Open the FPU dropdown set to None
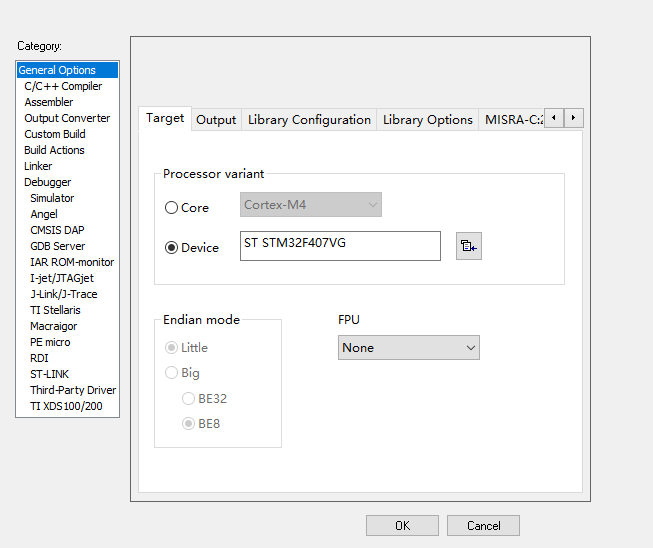653x548 pixels. [409, 348]
